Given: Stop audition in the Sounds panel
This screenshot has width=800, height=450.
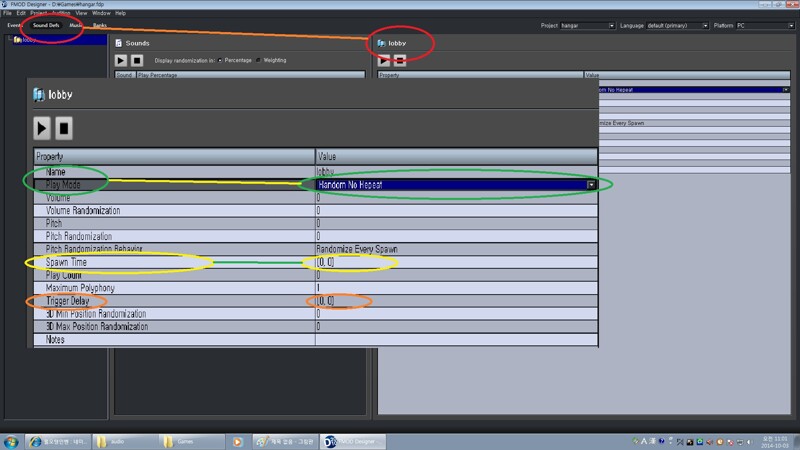Looking at the screenshot, I should click(x=137, y=60).
